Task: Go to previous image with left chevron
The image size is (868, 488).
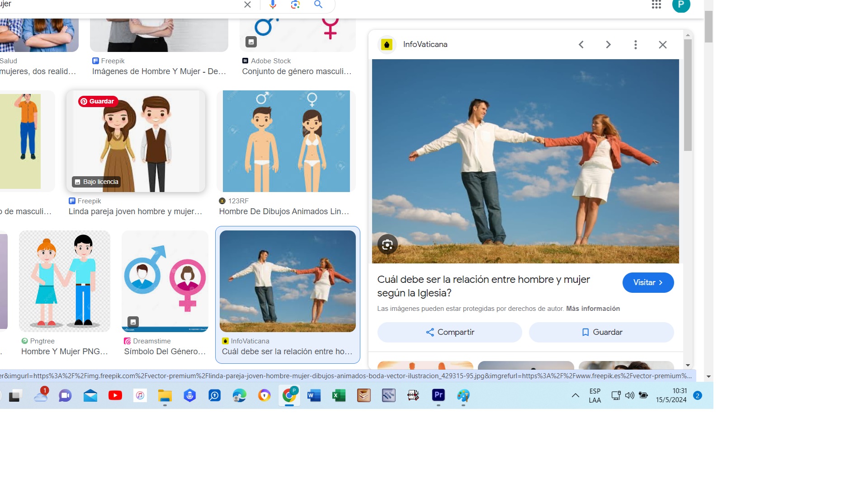Action: tap(581, 45)
